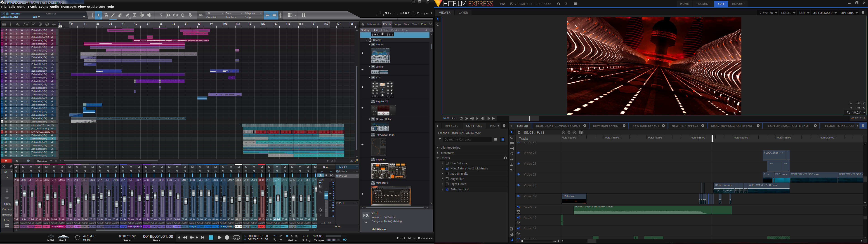Hide the Video 23 track with its eye icon

[x=518, y=153]
